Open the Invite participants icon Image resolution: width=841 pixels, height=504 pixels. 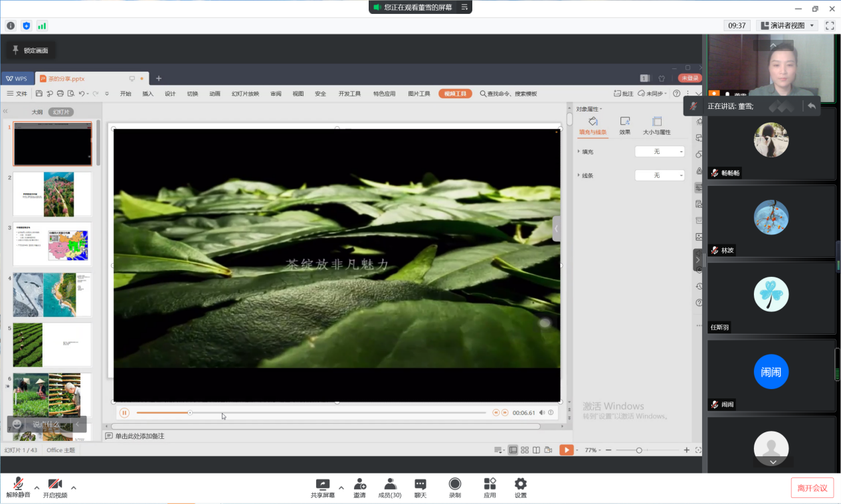tap(359, 485)
